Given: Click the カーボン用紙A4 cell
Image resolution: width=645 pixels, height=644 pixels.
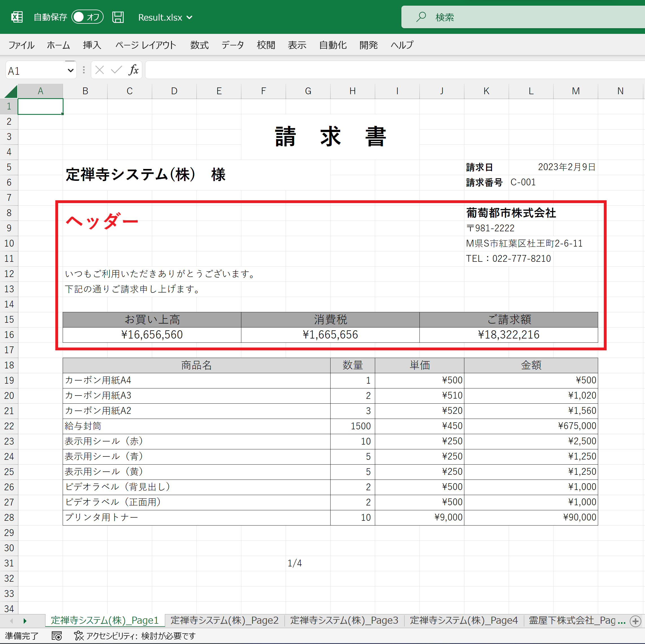Looking at the screenshot, I should (196, 381).
